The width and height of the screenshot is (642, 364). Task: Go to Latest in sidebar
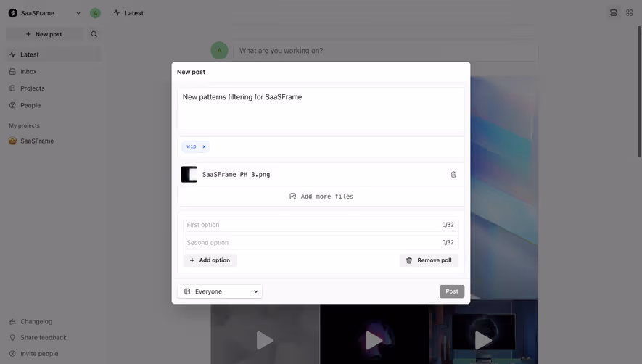point(54,54)
